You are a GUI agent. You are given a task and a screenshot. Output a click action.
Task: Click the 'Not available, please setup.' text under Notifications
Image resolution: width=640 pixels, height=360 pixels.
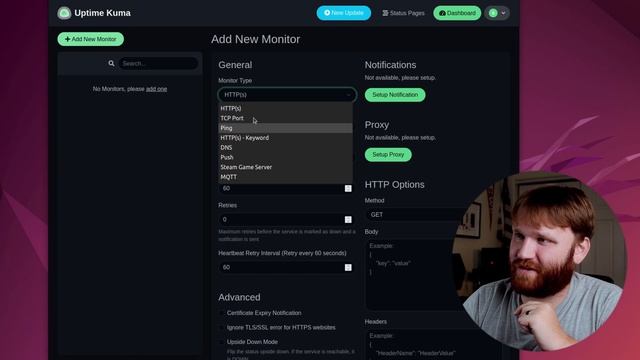coord(400,78)
